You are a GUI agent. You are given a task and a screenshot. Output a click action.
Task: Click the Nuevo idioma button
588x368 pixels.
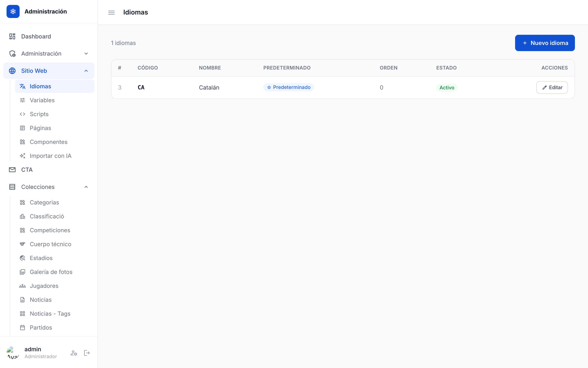(x=545, y=43)
